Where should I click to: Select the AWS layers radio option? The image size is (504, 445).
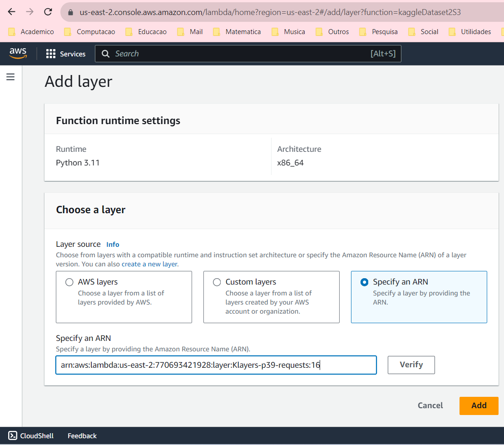(x=69, y=282)
